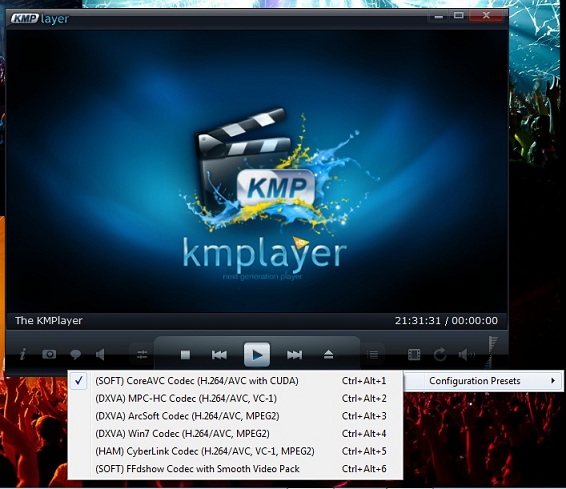This screenshot has height=489, width=566.
Task: Click the camera capture icon
Action: (49, 354)
